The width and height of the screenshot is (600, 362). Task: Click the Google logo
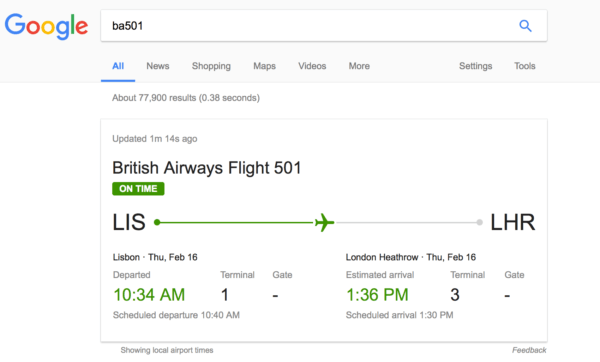[46, 26]
